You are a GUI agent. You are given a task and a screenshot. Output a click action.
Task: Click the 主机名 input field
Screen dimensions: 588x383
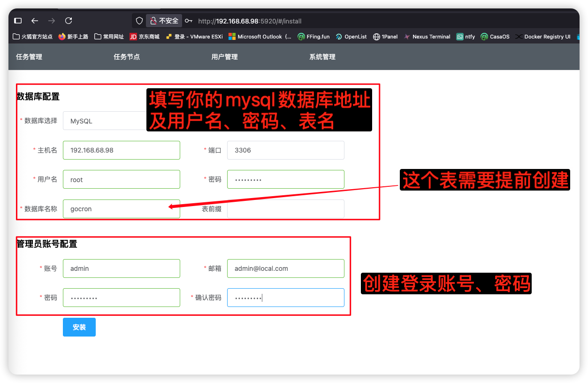point(122,150)
